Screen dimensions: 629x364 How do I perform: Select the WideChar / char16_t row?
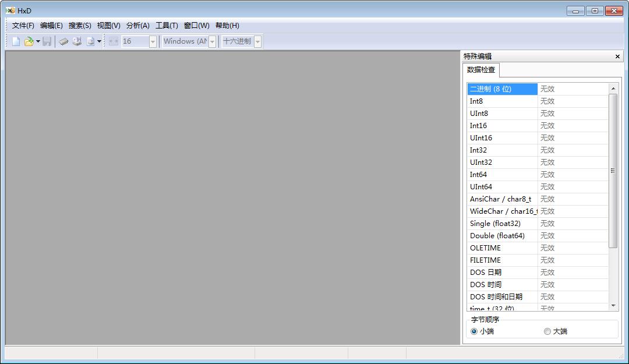538,211
